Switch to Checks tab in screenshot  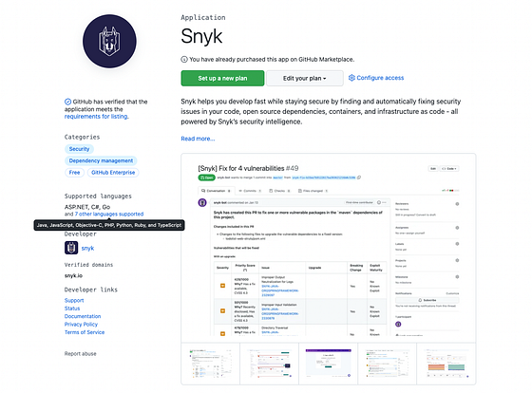pos(280,191)
